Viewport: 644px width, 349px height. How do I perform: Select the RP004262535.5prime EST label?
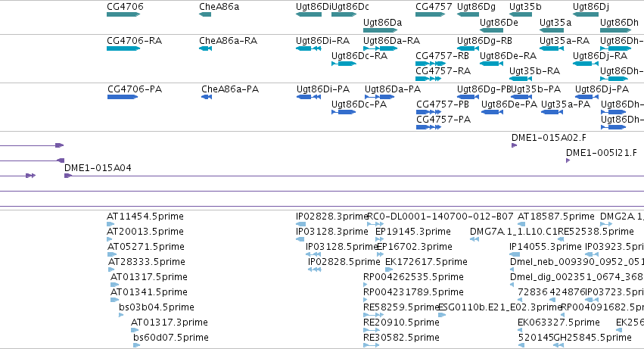414,278
